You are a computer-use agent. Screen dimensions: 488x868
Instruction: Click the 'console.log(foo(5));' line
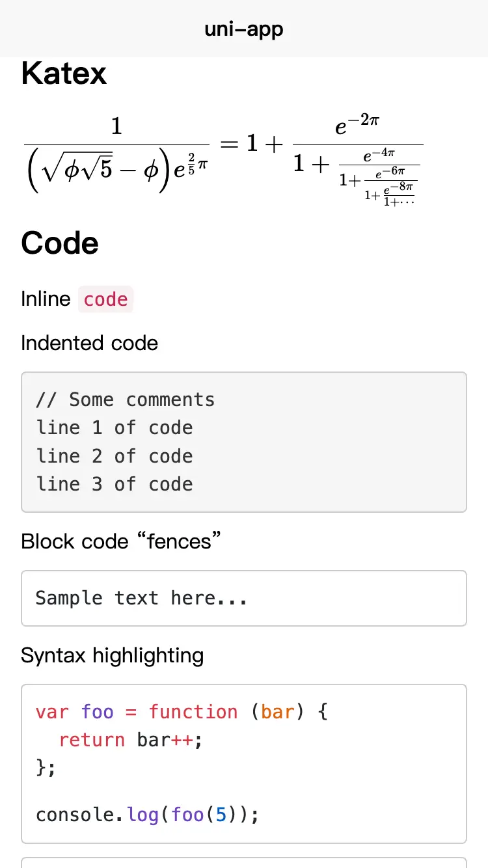point(148,815)
